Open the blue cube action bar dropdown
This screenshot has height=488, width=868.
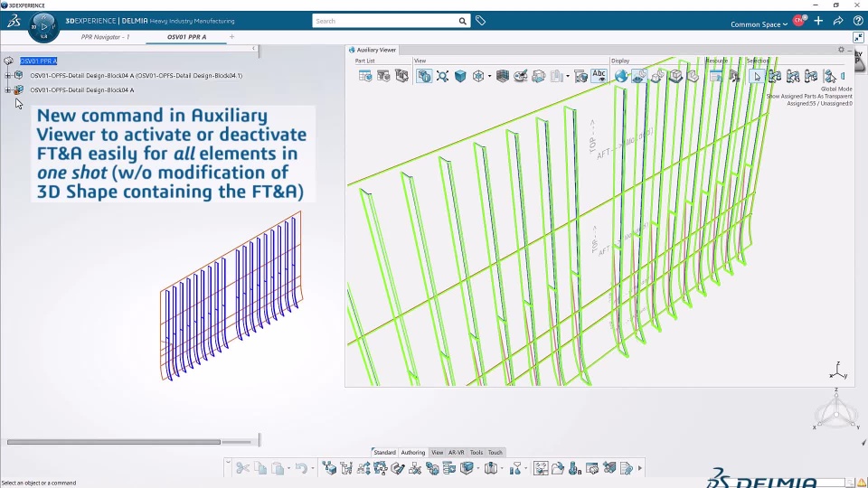click(x=478, y=469)
